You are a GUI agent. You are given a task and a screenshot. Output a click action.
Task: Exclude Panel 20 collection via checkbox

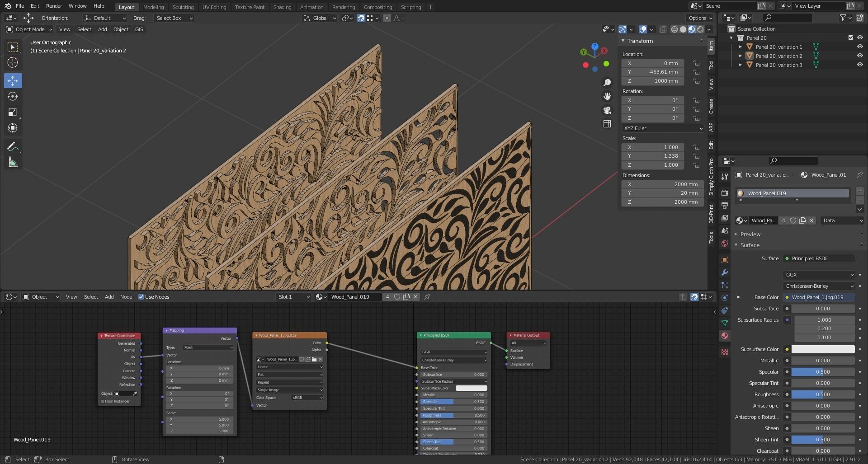pos(850,38)
